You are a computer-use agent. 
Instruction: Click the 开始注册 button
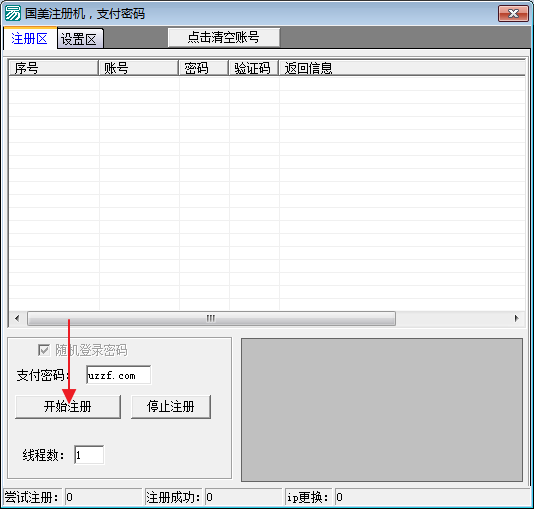(x=68, y=407)
